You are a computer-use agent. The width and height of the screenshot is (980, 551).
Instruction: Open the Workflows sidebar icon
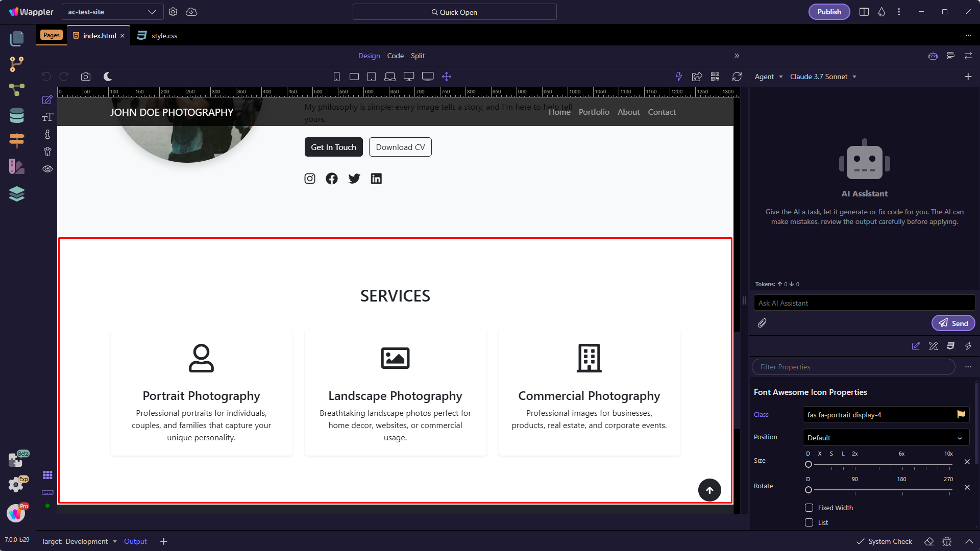pos(17,90)
